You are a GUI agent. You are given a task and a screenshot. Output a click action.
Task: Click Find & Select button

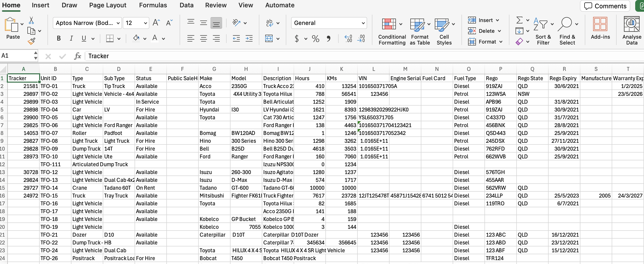point(567,31)
